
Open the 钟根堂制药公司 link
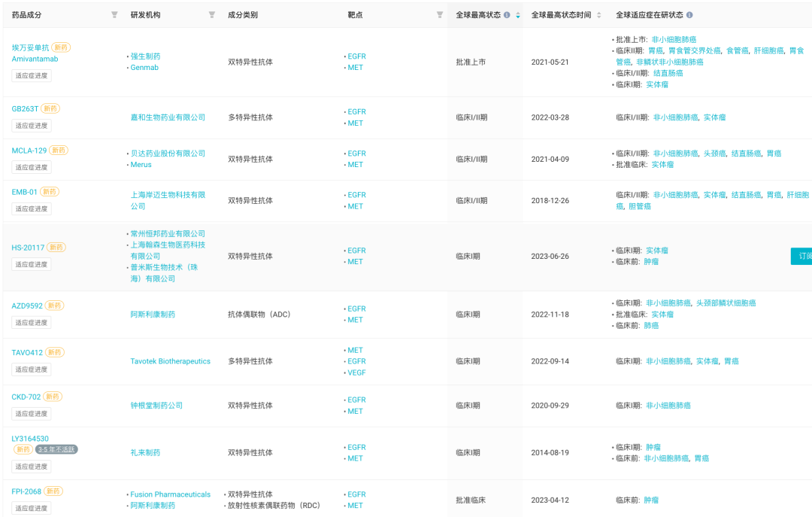click(x=156, y=406)
